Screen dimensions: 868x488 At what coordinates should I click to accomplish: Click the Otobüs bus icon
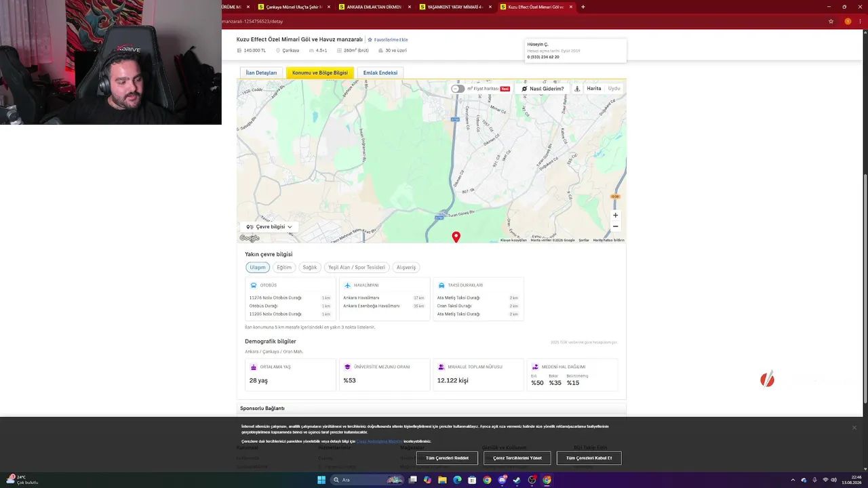(254, 285)
